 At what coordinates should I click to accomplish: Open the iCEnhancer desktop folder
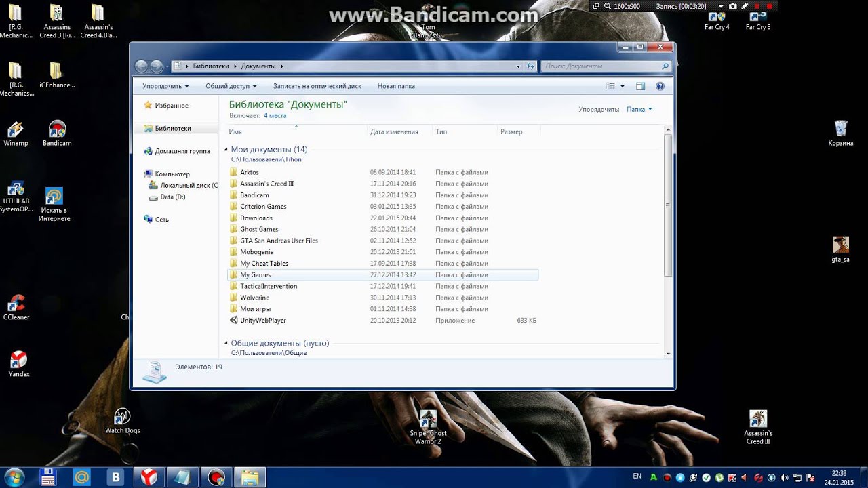tap(57, 75)
